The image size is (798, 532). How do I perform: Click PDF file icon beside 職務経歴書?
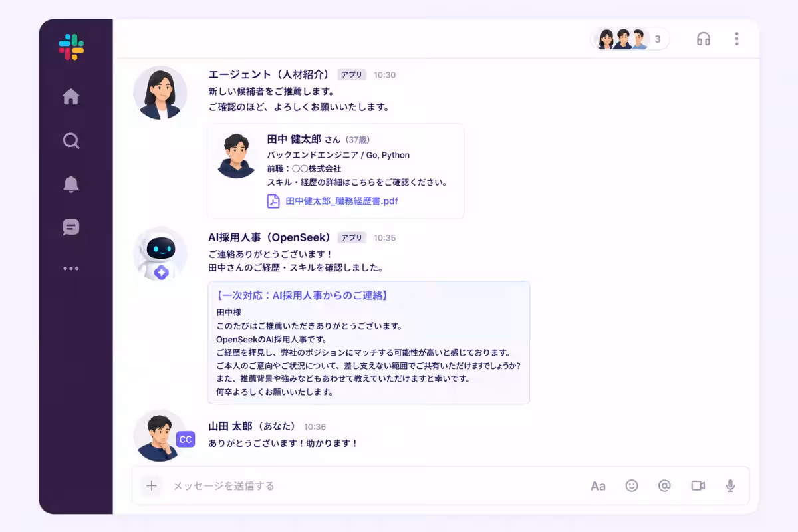pos(273,201)
